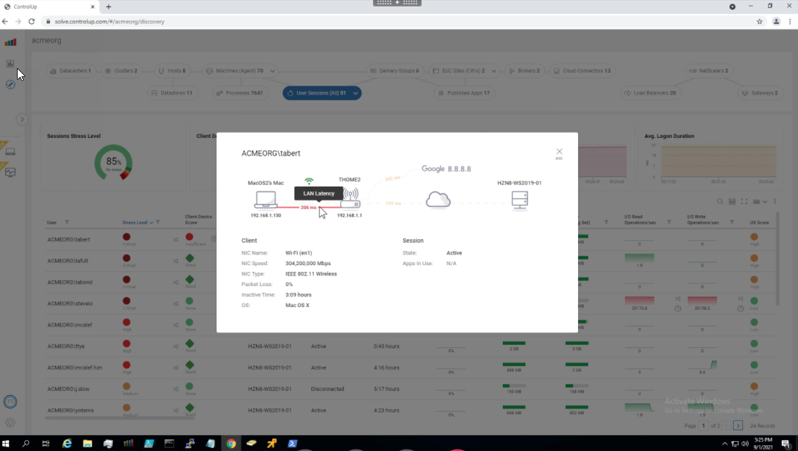Screen dimensions: 798x451
Task: Open taskbar search
Action: click(25, 443)
